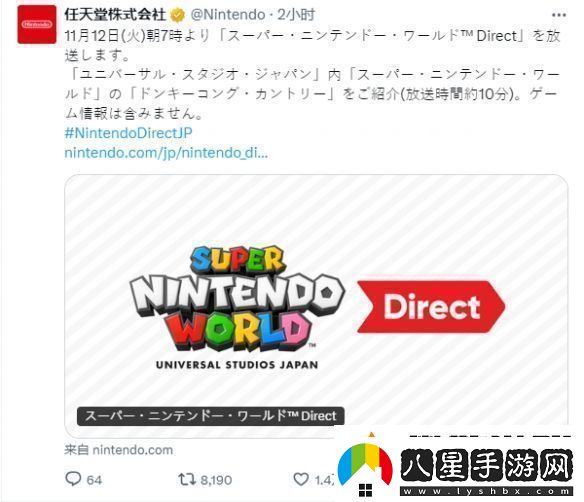
Task: Click the @Nintendo handle
Action: pyautogui.click(x=228, y=15)
